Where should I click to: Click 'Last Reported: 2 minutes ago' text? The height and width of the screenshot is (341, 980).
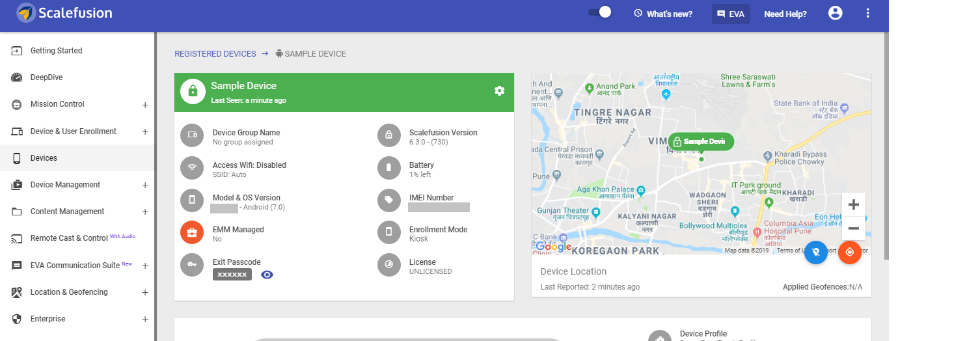coord(590,287)
